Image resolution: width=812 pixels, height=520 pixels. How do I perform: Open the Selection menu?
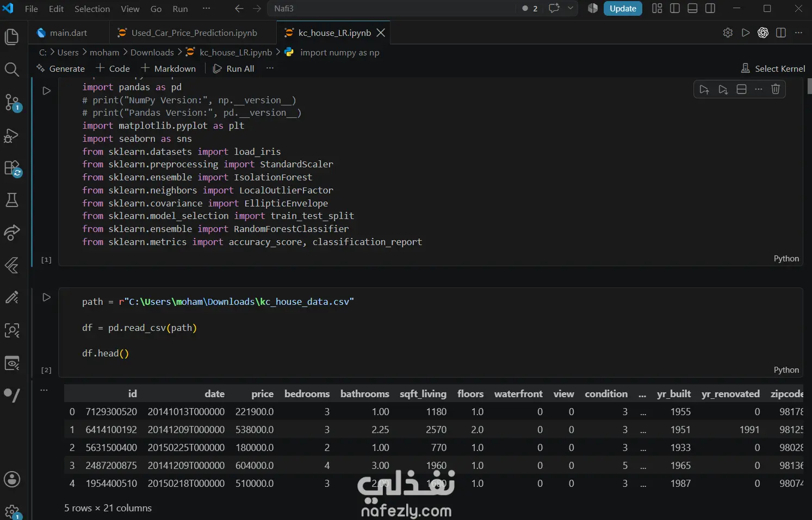(x=92, y=9)
